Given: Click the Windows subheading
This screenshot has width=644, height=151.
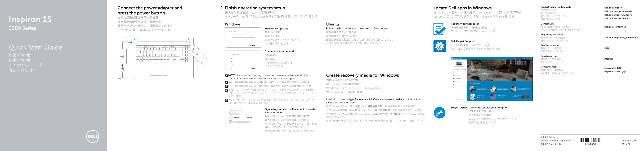Looking at the screenshot, I should [233, 24].
